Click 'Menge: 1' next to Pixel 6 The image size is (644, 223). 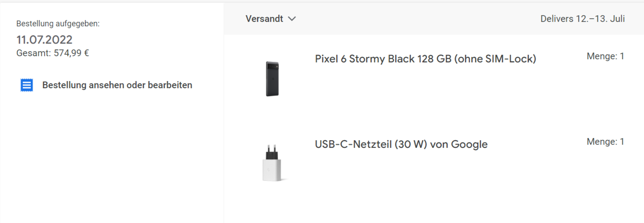(x=605, y=56)
